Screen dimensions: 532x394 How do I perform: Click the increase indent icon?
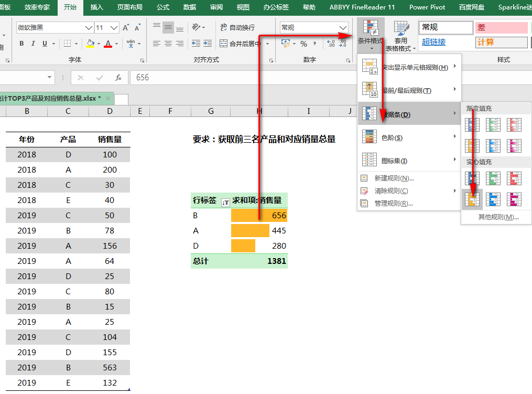click(208, 43)
